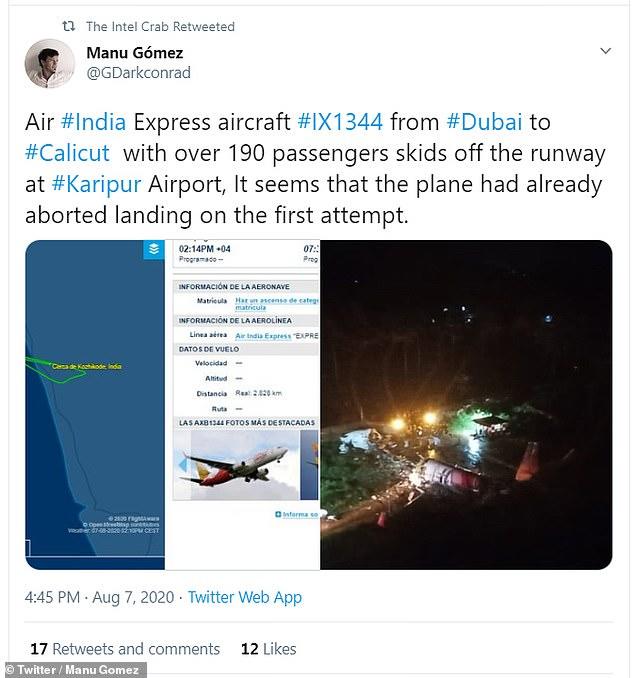
Task: Select the #Dubai hashtag
Action: pyautogui.click(x=484, y=122)
